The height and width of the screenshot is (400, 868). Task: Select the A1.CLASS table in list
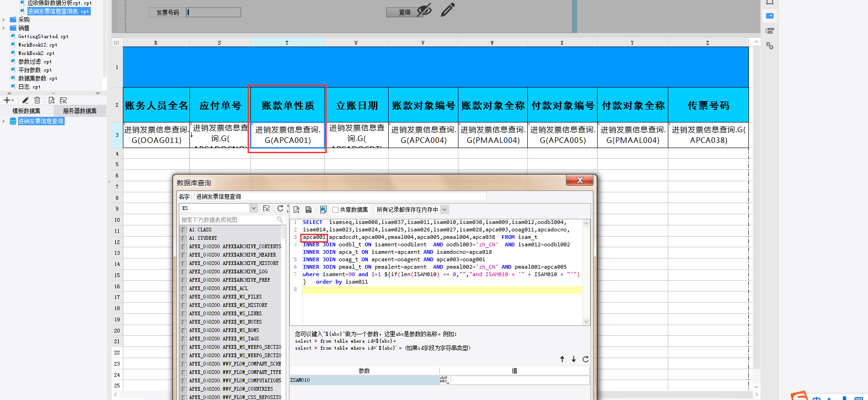click(x=200, y=230)
